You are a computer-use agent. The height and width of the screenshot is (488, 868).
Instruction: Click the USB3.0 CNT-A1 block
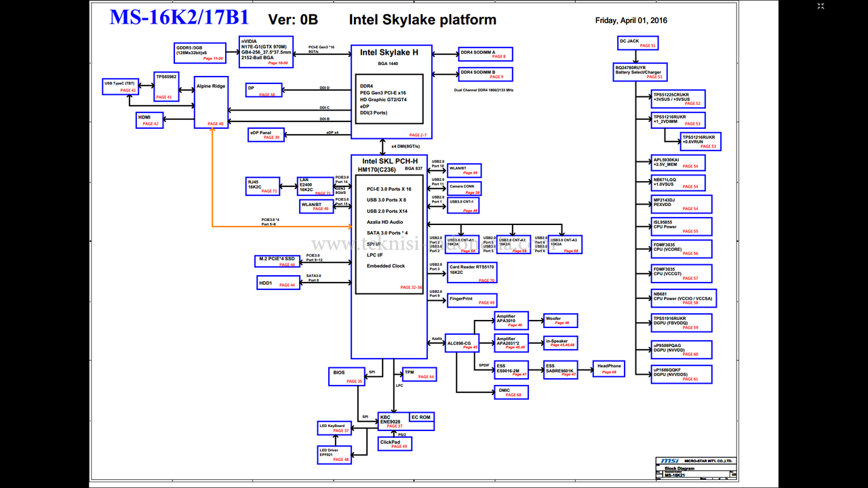(x=462, y=245)
